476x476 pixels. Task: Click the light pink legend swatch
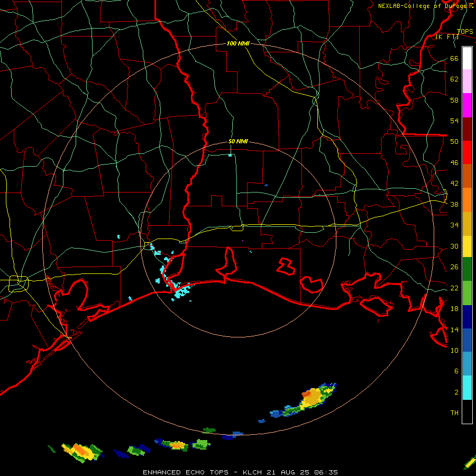[x=467, y=81]
